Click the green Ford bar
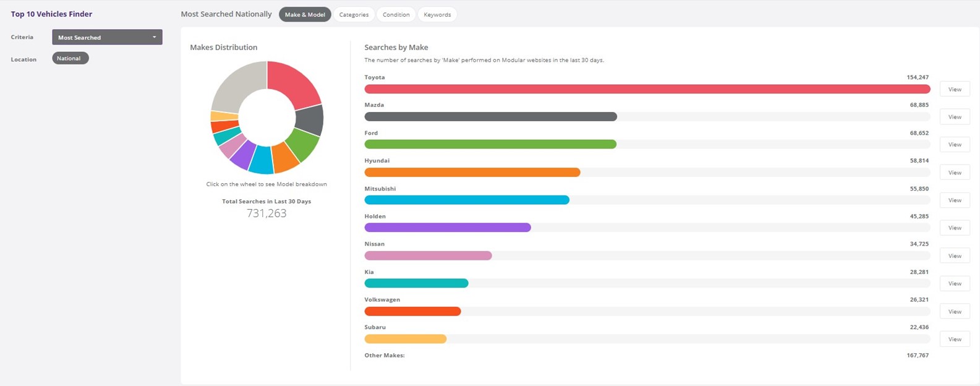980x386 pixels. [x=490, y=144]
